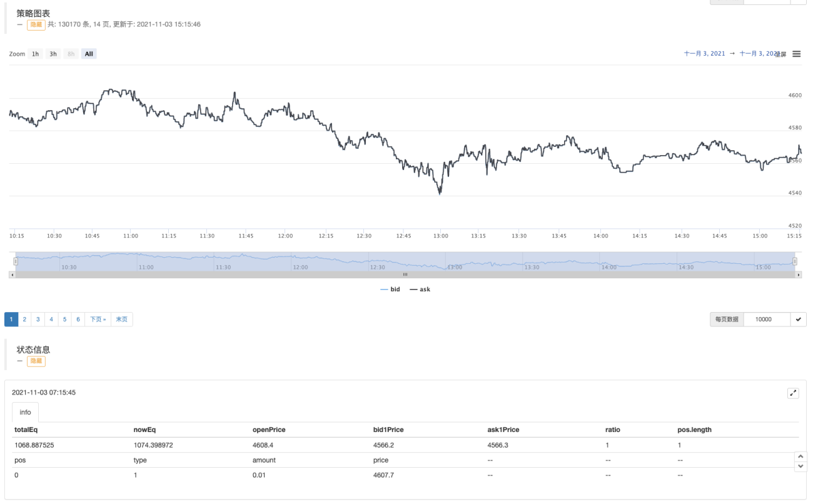Switch to the info tab
Screen dimensions: 813x504
(x=25, y=412)
